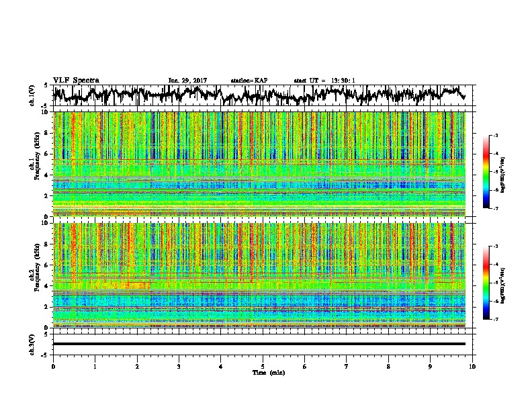Screen dimensions: 532x411
Task: Click tick label "6" on Time axis
Action: coord(305,367)
